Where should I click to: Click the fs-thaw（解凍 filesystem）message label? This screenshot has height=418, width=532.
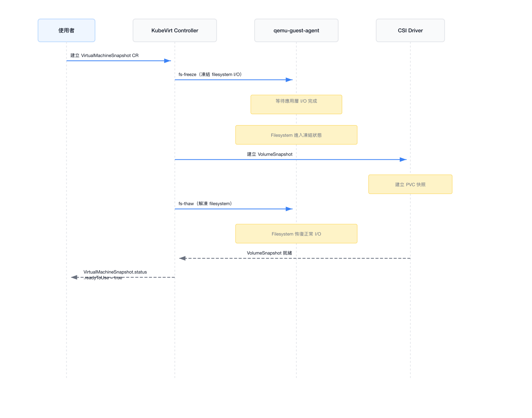coord(205,204)
